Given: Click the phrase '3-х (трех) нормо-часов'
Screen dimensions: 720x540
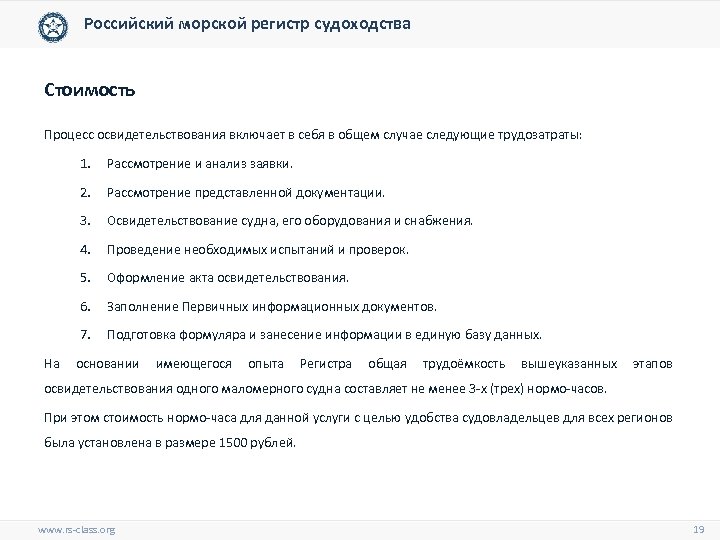Looking at the screenshot, I should point(537,389).
